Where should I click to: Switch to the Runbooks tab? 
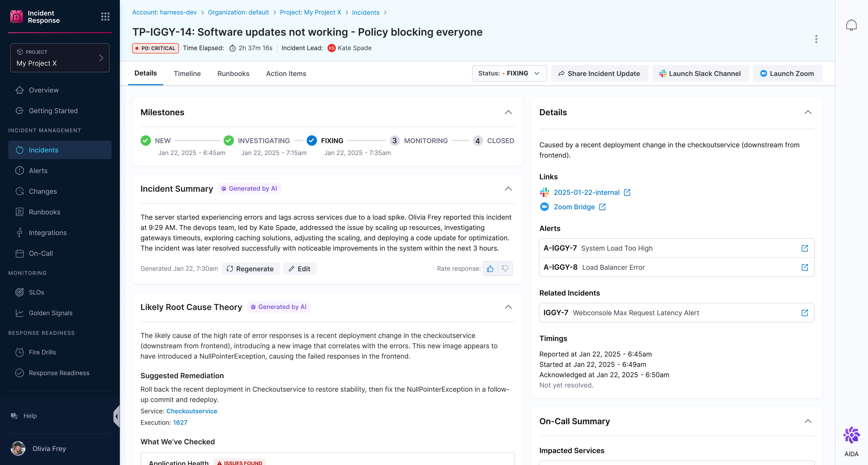[233, 73]
